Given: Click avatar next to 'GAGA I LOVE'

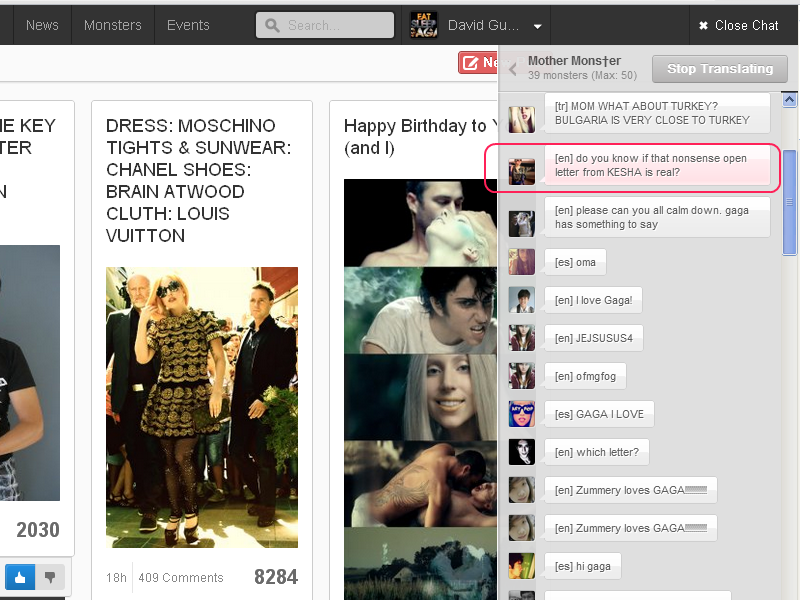Looking at the screenshot, I should click(x=521, y=414).
